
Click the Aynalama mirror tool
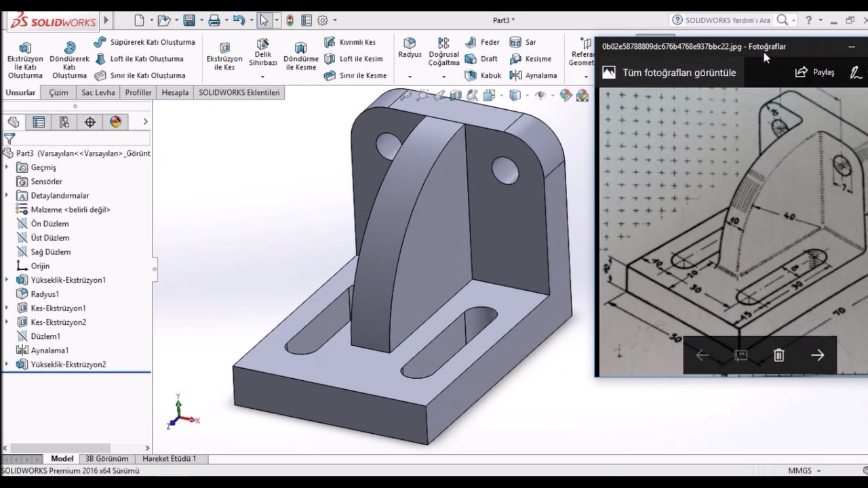coord(533,75)
